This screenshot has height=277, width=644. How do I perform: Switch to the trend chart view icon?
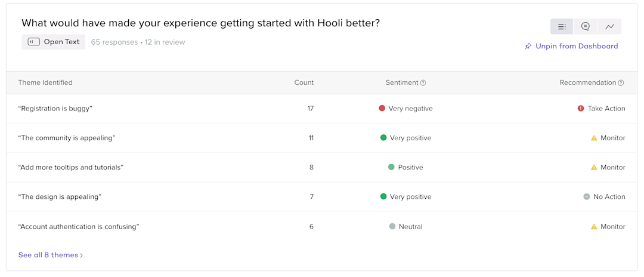click(x=609, y=27)
